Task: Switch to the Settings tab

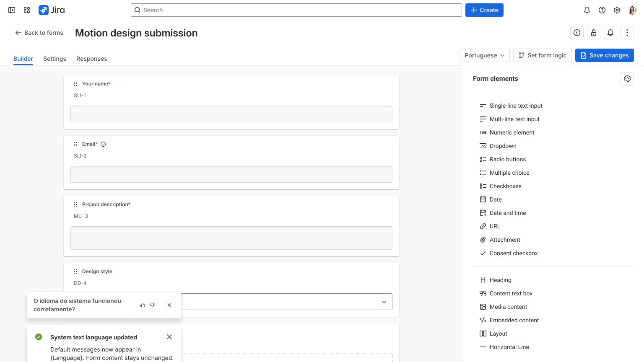Action: coord(55,59)
